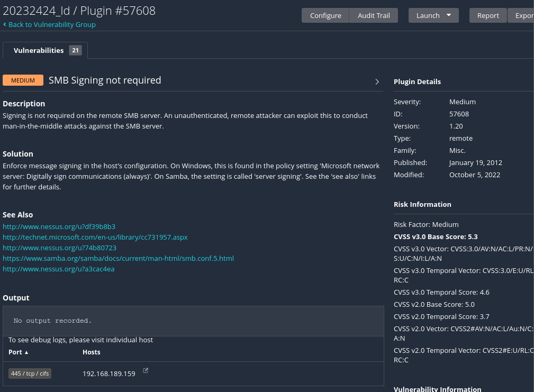
Task: Click the Export button
Action: click(x=521, y=15)
